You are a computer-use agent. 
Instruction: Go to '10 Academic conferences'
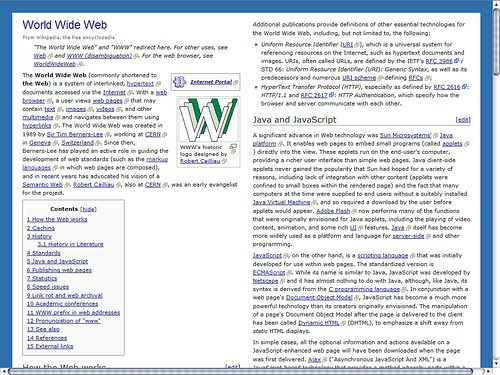point(62,304)
